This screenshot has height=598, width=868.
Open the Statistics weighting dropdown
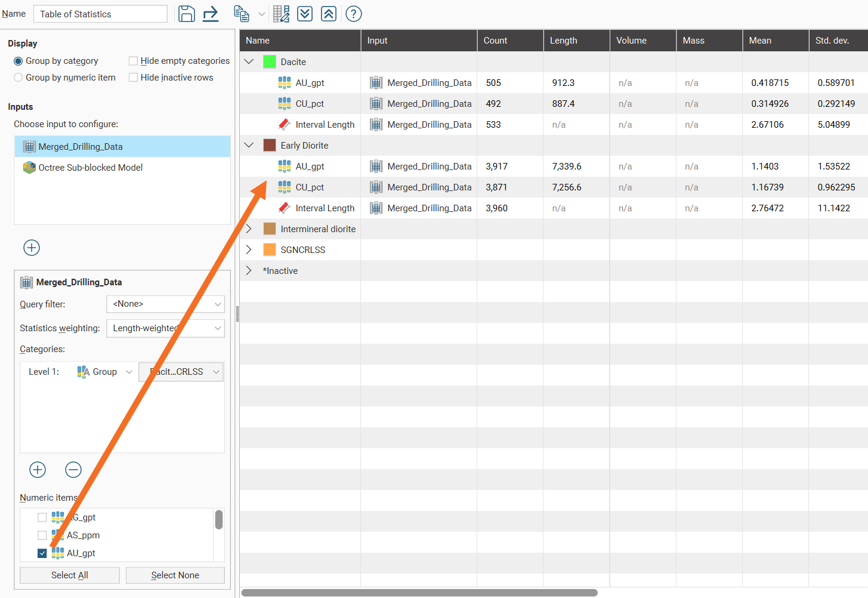[x=165, y=328]
